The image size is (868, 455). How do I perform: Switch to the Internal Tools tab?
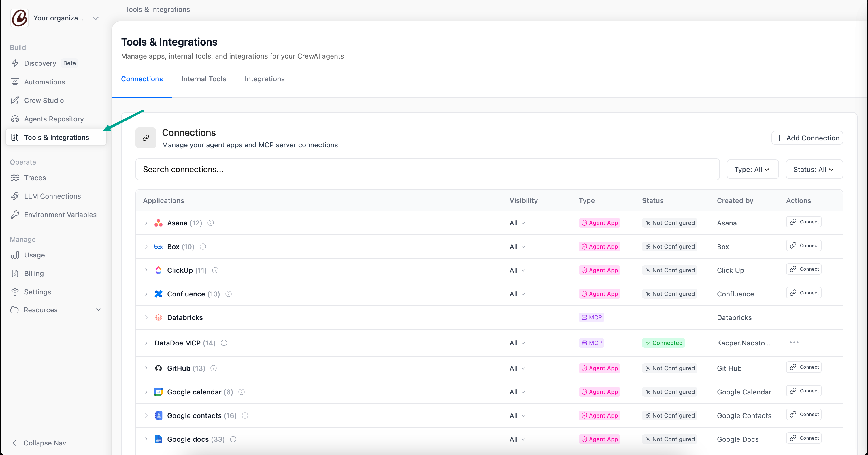click(203, 79)
